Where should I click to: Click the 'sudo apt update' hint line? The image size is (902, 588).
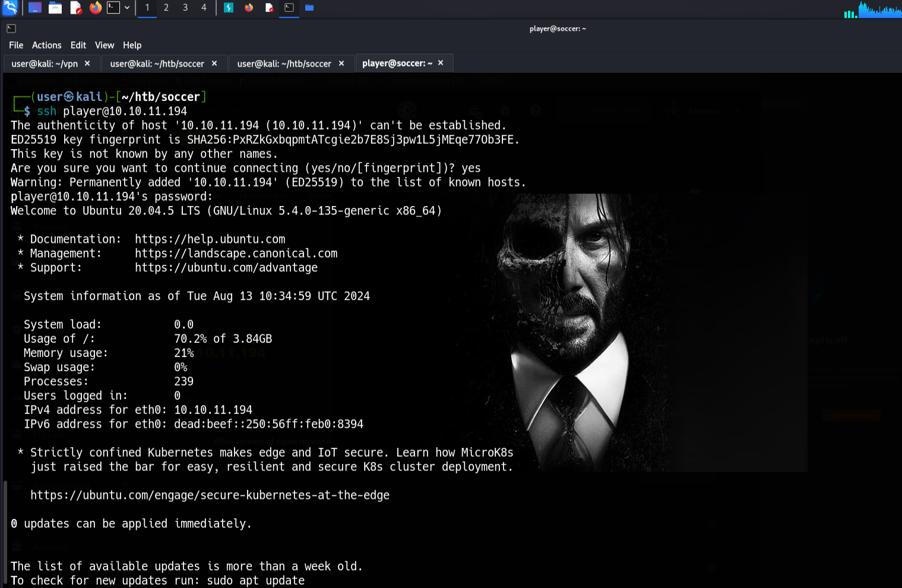158,581
